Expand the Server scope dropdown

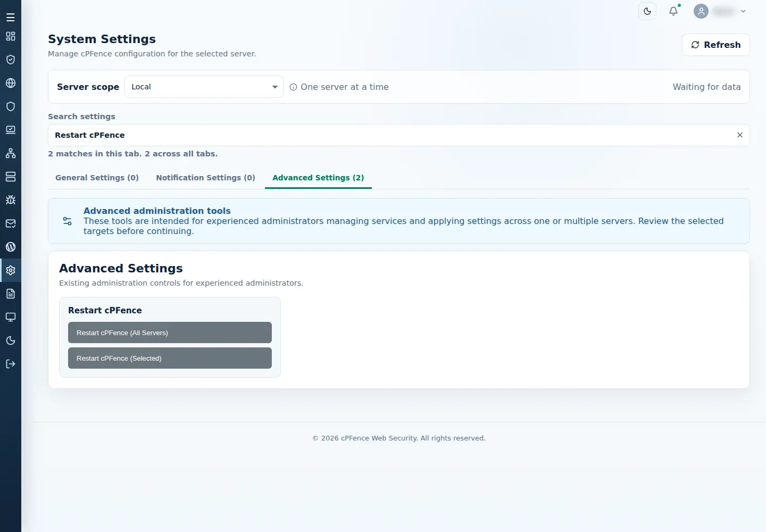204,87
